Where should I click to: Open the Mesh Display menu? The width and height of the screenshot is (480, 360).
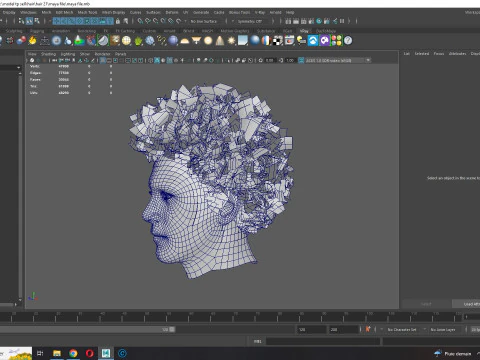(x=113, y=12)
